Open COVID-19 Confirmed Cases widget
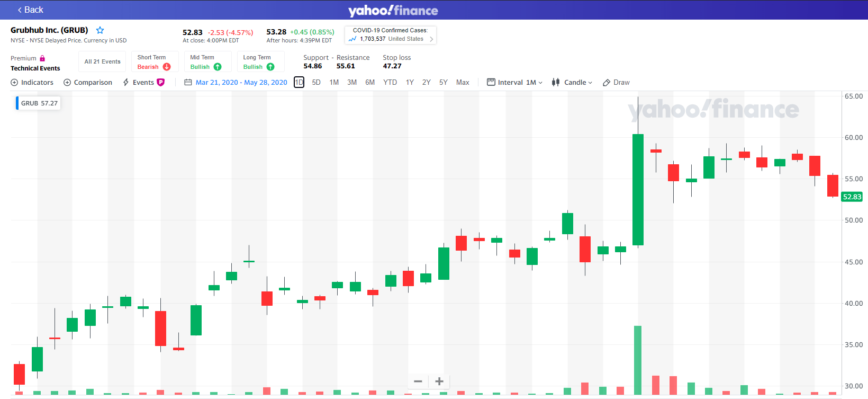The width and height of the screenshot is (868, 399). tap(391, 35)
